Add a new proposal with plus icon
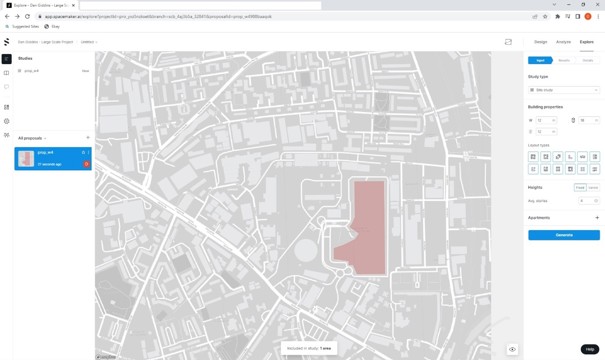This screenshot has height=360, width=605. (x=88, y=138)
